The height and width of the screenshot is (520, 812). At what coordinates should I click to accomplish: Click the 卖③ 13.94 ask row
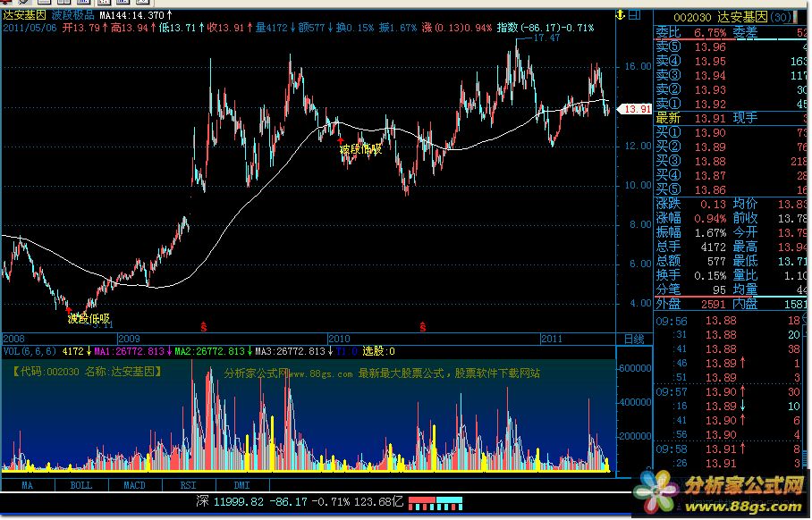[x=731, y=76]
